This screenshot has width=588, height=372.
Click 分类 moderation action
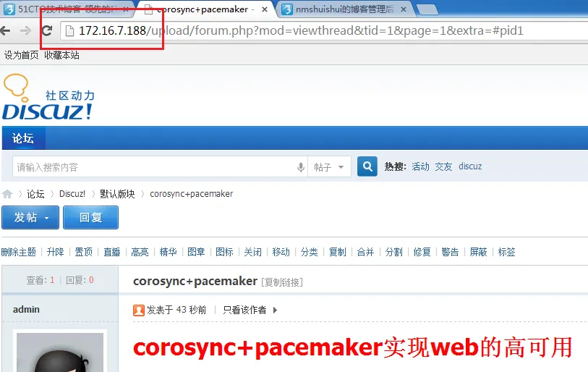pyautogui.click(x=309, y=252)
